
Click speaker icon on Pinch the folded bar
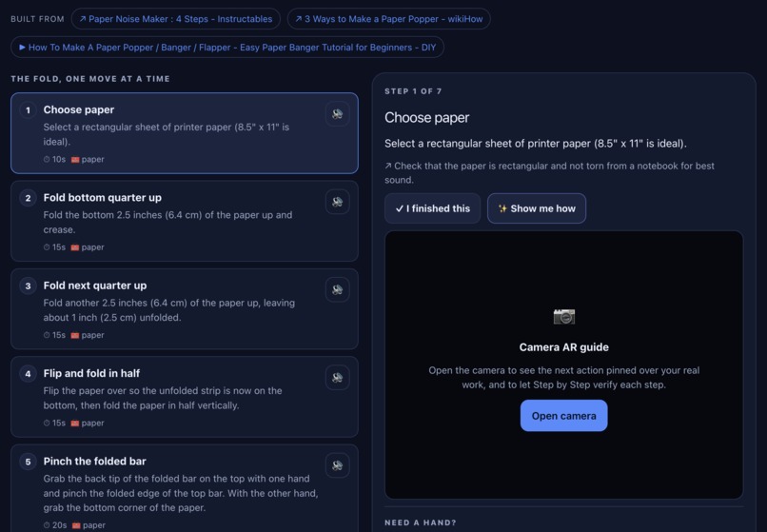pyautogui.click(x=337, y=465)
